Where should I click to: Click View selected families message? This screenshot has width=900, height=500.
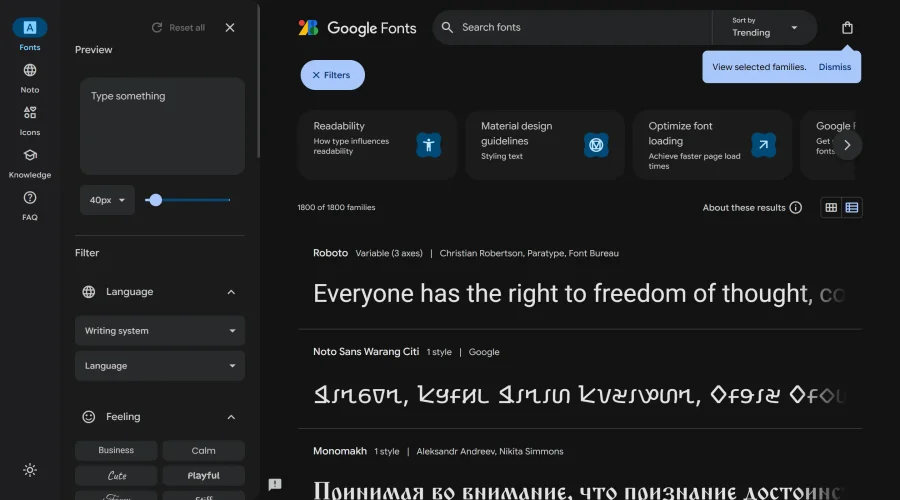point(759,67)
